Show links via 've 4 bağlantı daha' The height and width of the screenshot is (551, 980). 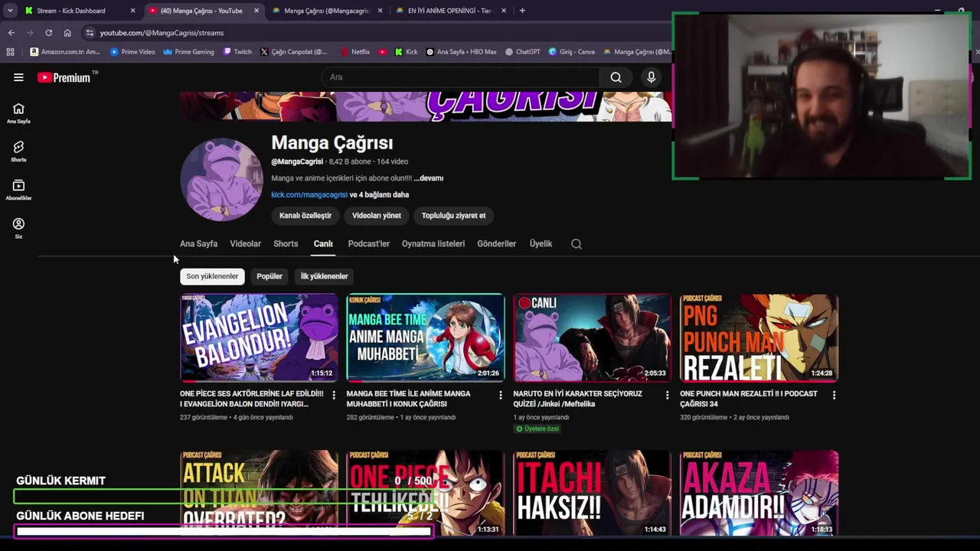tap(379, 194)
